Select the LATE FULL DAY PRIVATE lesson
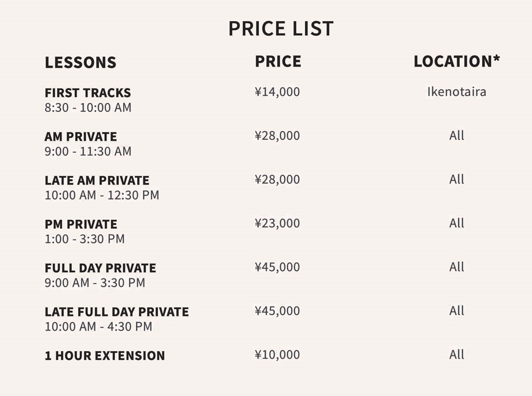Viewport: 532px width, 396px height. [x=116, y=312]
